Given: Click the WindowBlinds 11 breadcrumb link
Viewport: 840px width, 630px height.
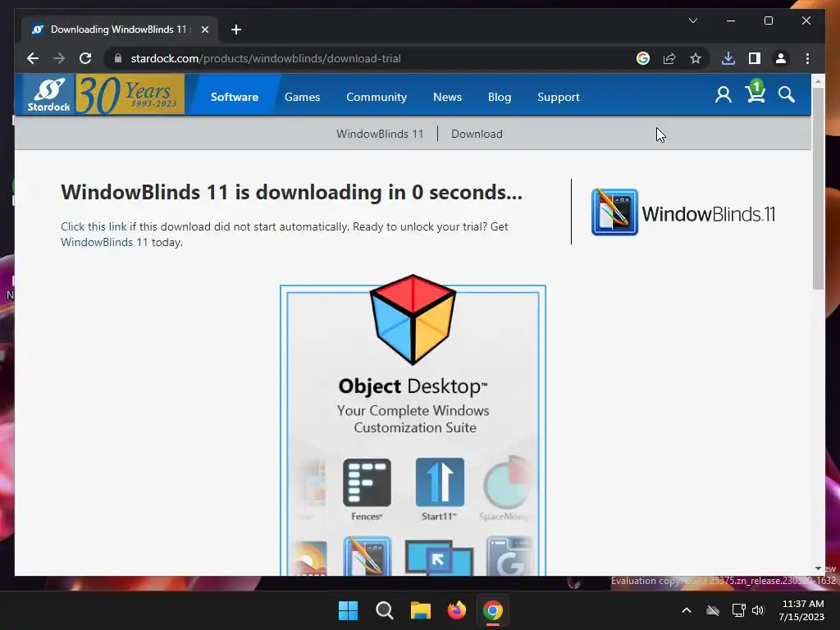Looking at the screenshot, I should click(x=379, y=134).
